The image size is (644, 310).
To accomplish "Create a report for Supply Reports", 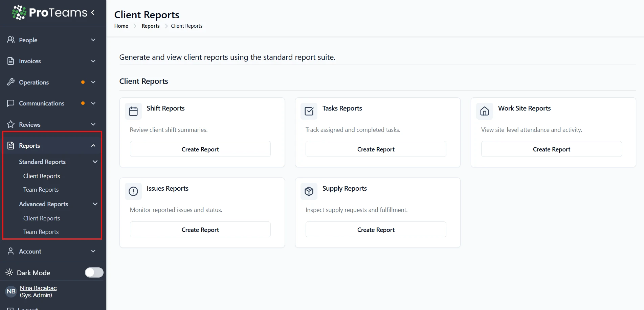I will coord(376,230).
